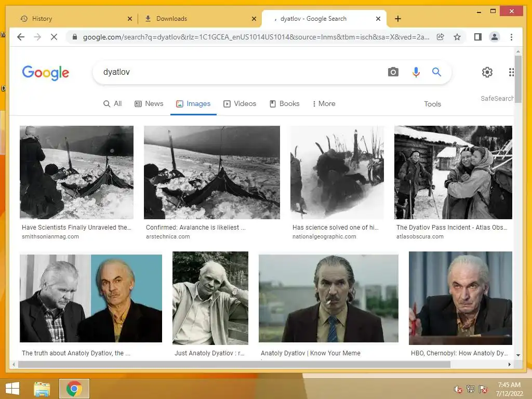Viewport: 532px width, 399px height.
Task: Open search Tools options
Action: pos(432,104)
